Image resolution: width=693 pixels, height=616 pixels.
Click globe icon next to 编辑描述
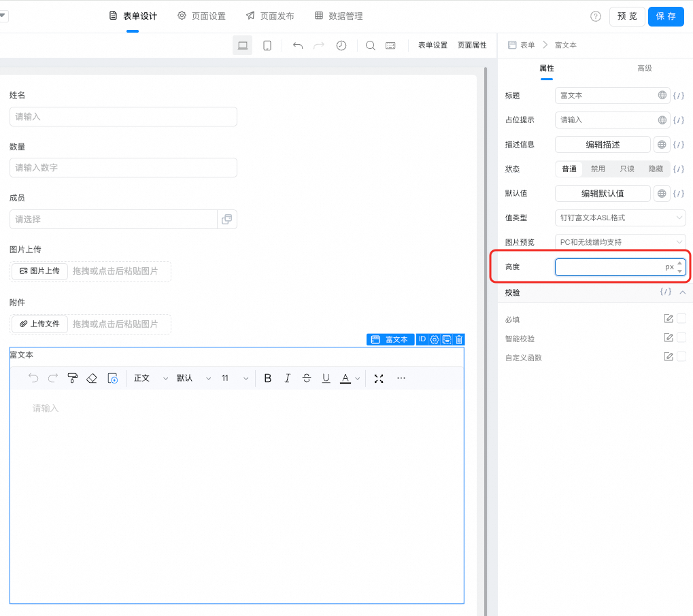click(x=662, y=145)
